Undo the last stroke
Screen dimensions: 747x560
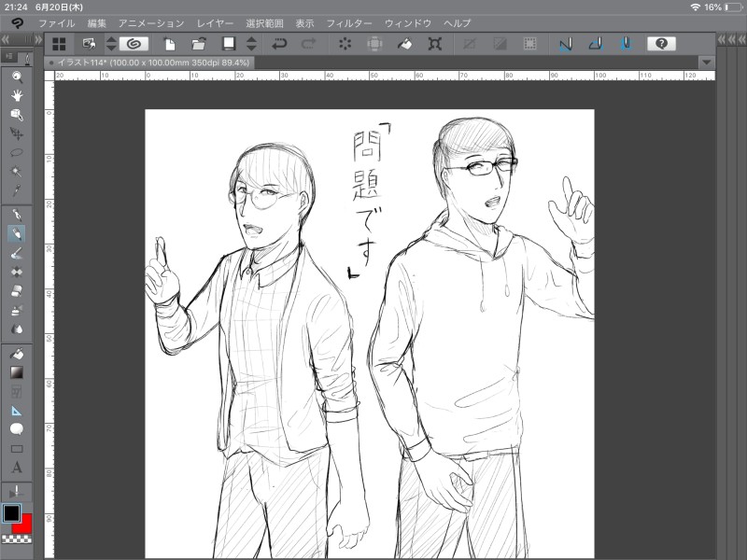coord(279,44)
